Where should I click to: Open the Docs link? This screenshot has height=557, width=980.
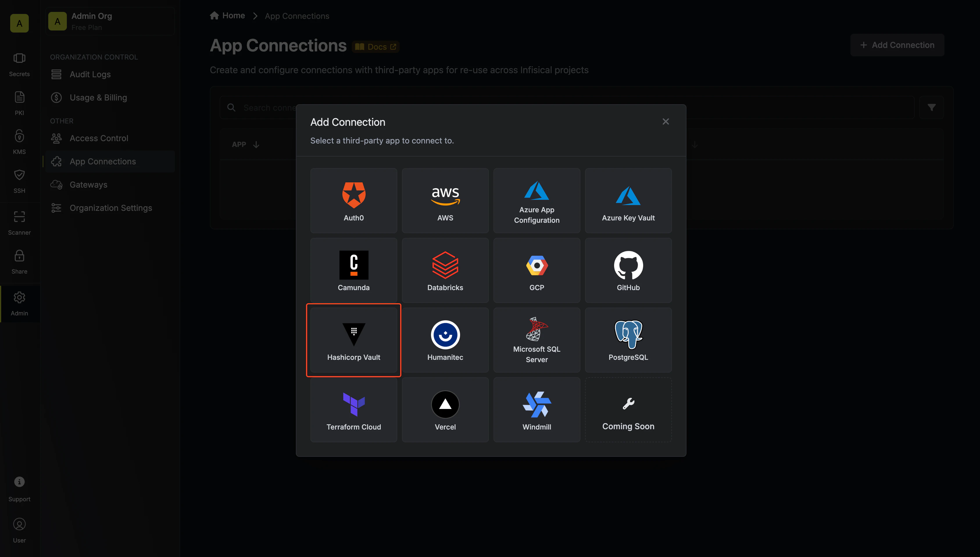pyautogui.click(x=375, y=47)
